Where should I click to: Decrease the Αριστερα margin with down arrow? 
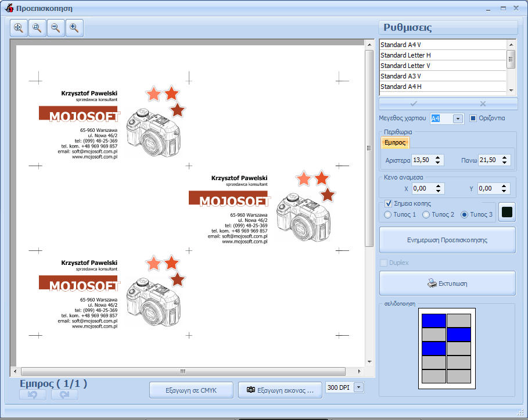pyautogui.click(x=437, y=163)
